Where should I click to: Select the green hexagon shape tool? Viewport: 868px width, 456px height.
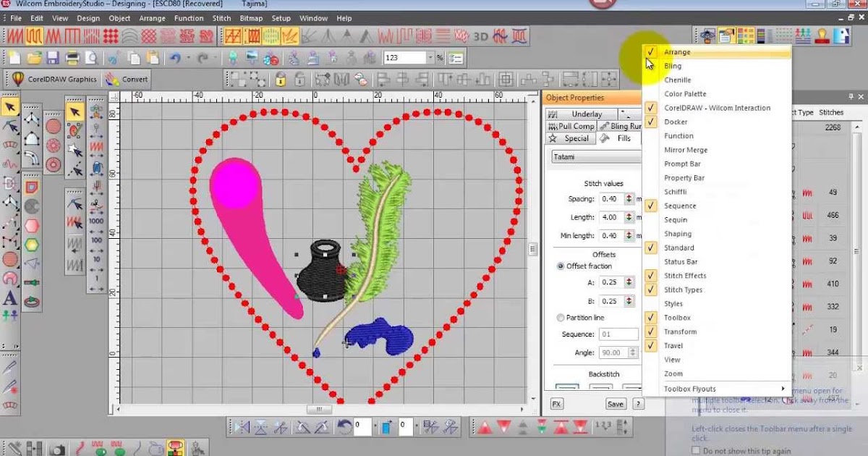pos(32,245)
